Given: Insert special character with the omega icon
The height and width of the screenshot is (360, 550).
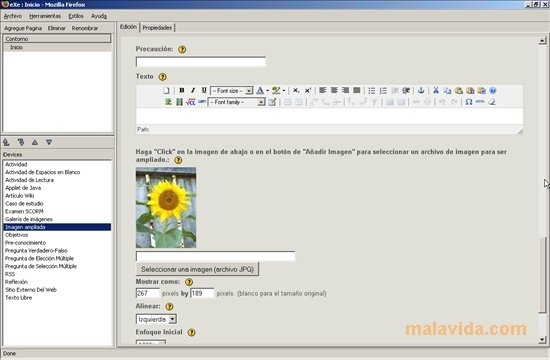Looking at the screenshot, I should [x=469, y=102].
